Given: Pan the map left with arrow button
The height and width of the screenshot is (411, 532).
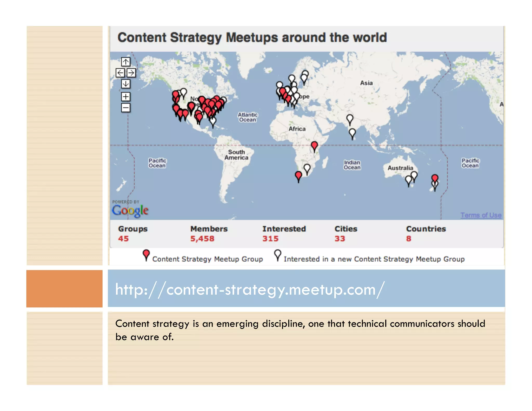Looking at the screenshot, I should tap(120, 73).
